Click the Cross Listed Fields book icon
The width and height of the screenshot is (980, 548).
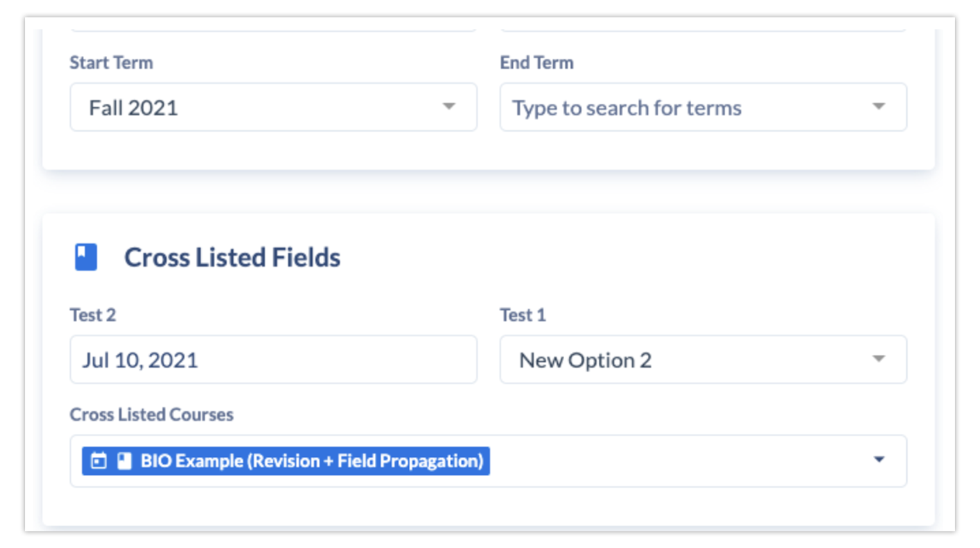(x=86, y=257)
